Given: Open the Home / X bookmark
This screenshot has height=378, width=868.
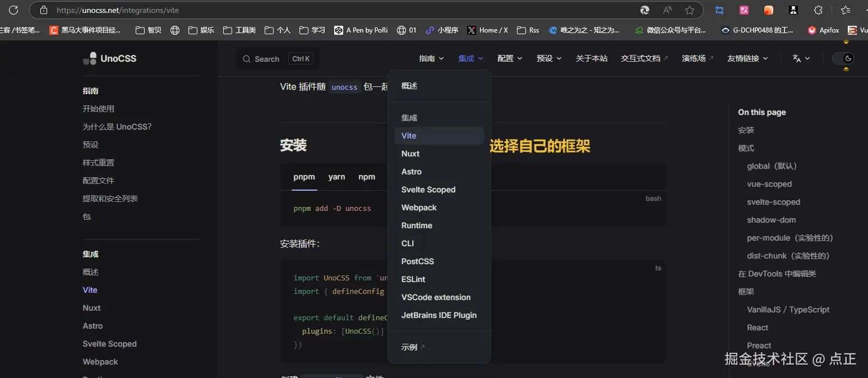Looking at the screenshot, I should [488, 30].
